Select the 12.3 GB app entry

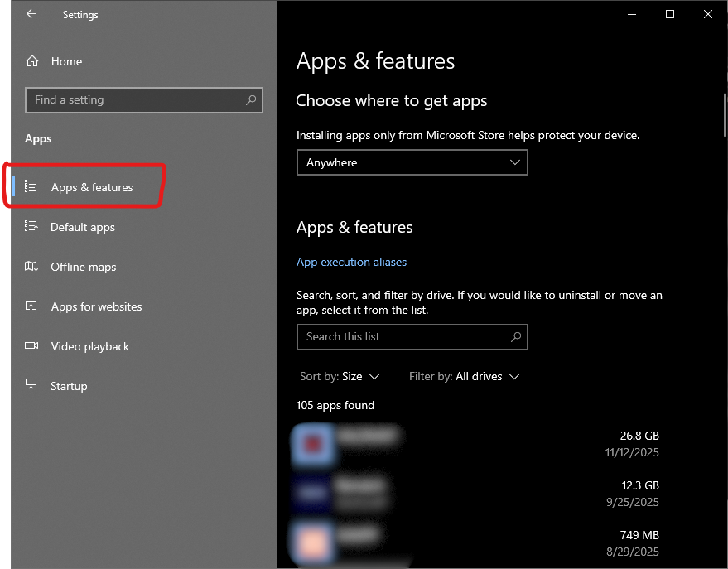click(476, 494)
